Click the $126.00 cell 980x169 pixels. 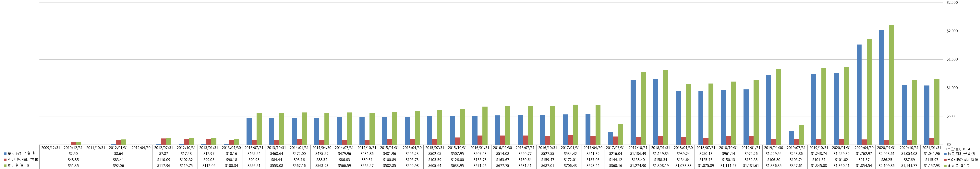point(458,160)
